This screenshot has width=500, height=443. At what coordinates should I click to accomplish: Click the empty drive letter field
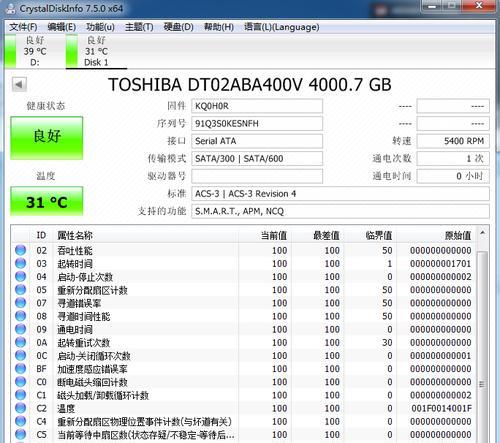(257, 176)
